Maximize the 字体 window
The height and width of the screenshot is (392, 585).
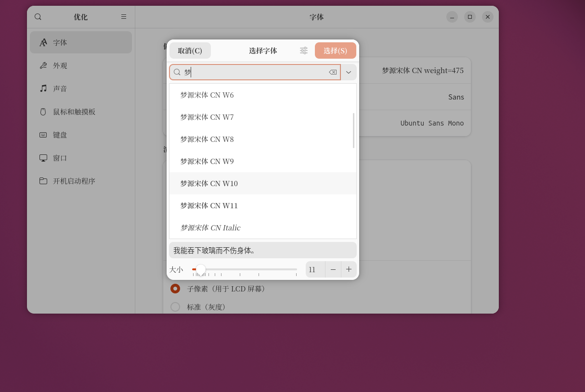pos(470,17)
